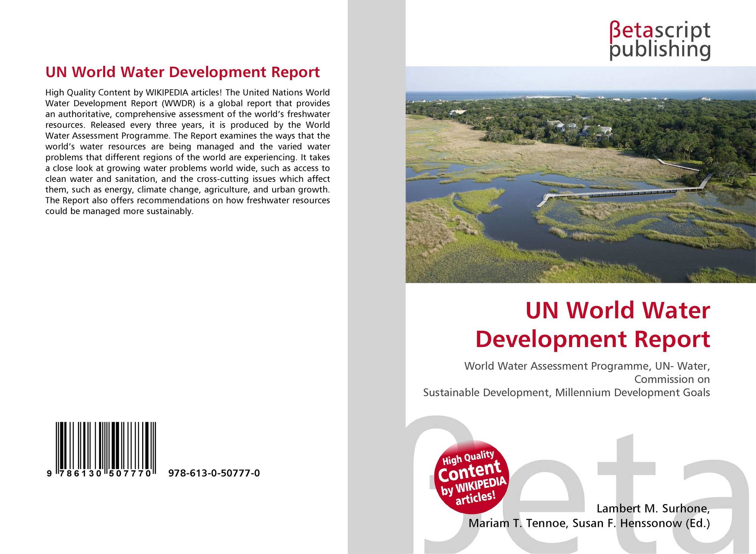This screenshot has height=554, width=756.
Task: Click the Betascript publishing logo
Action: pyautogui.click(x=659, y=40)
